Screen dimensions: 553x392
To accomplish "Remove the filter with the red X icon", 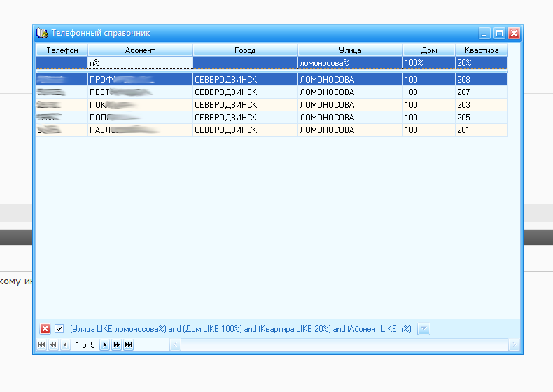I will [x=45, y=329].
